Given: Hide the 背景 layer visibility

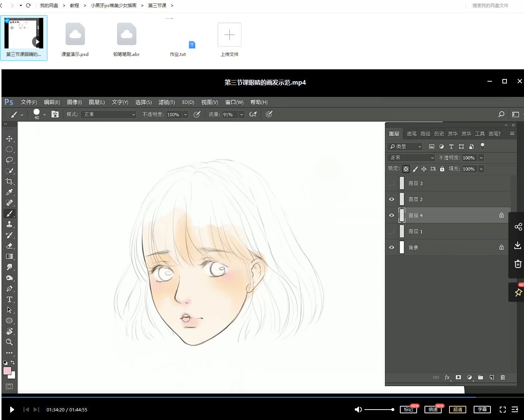Looking at the screenshot, I should click(391, 247).
